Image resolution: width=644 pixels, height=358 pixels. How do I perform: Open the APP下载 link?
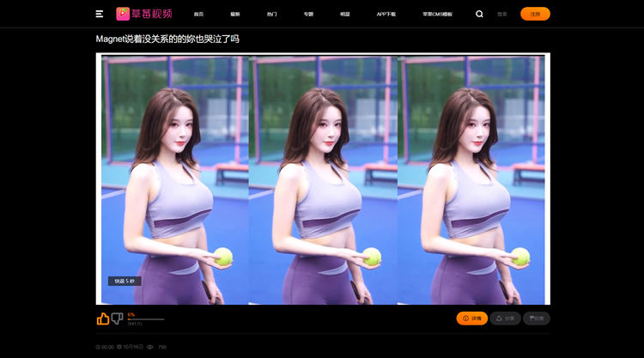coord(386,15)
